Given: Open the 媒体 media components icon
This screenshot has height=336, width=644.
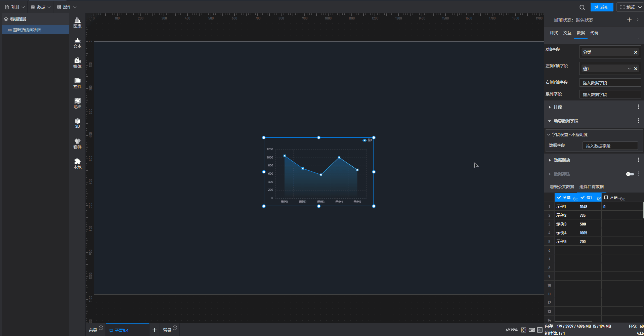Looking at the screenshot, I should (x=77, y=63).
